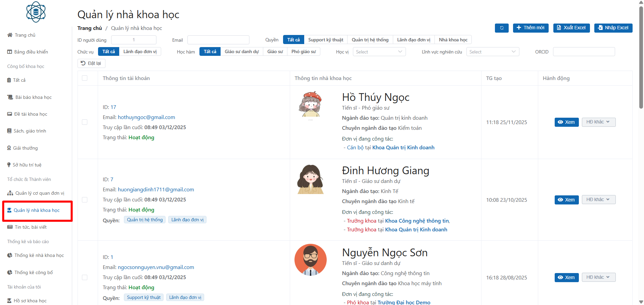644x305 pixels.
Task: Check the row for Hồ Thúy Ngọc
Action: coord(85,122)
